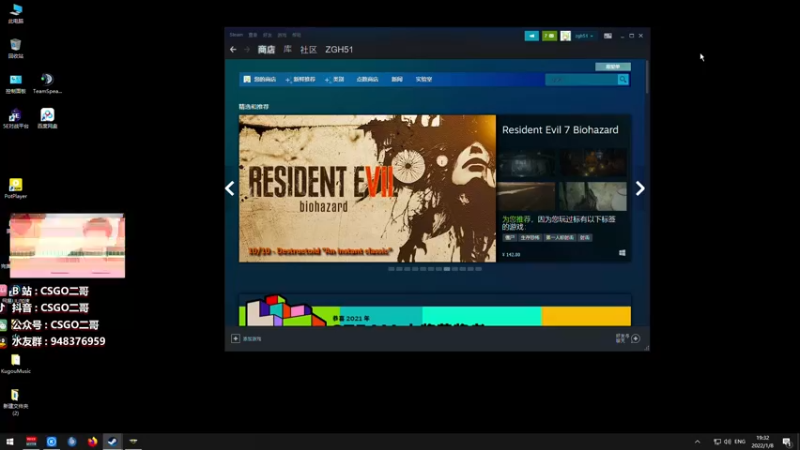Open friends and chat plus icon

coord(635,338)
